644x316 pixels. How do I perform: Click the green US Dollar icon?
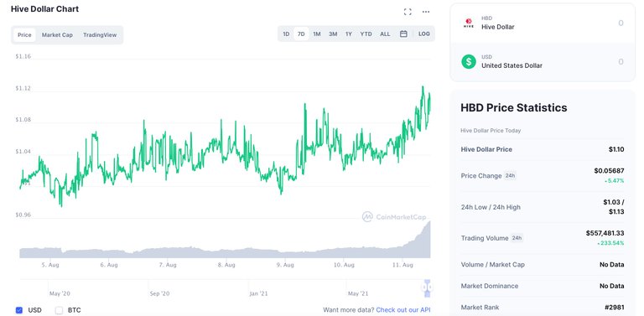pos(469,61)
